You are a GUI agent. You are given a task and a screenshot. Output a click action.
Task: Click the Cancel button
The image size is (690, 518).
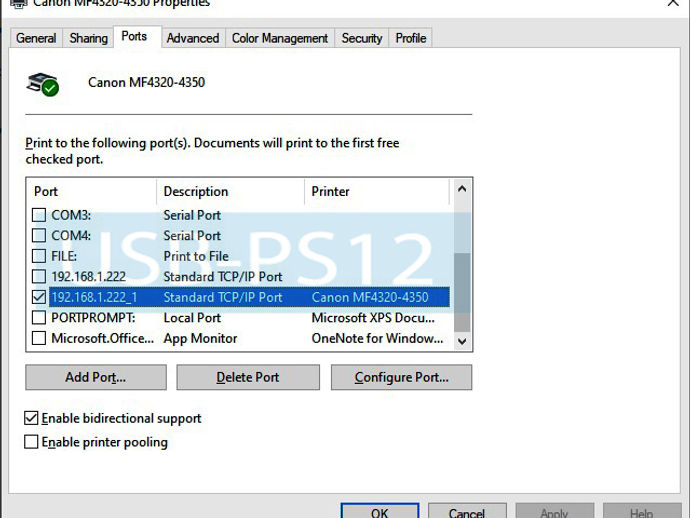[467, 511]
